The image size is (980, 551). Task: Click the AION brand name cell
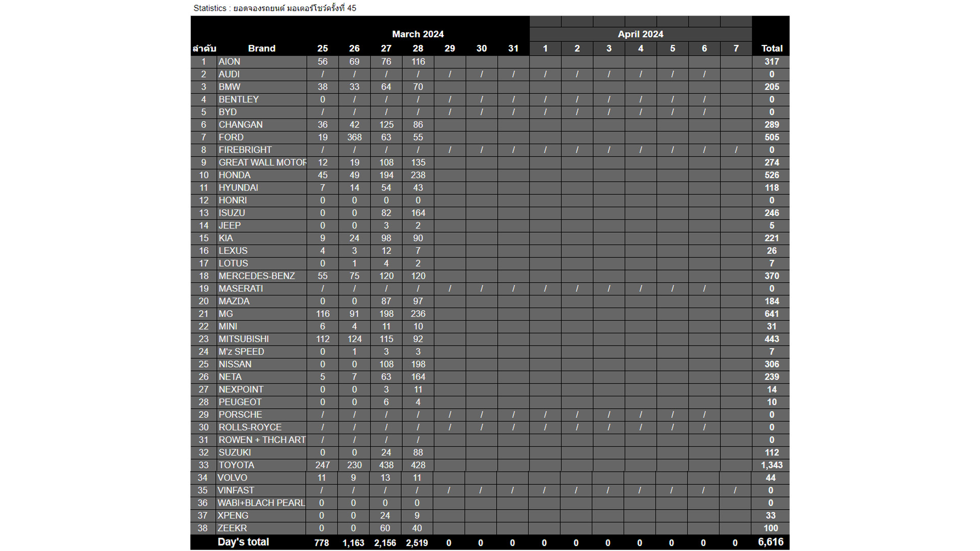(261, 62)
